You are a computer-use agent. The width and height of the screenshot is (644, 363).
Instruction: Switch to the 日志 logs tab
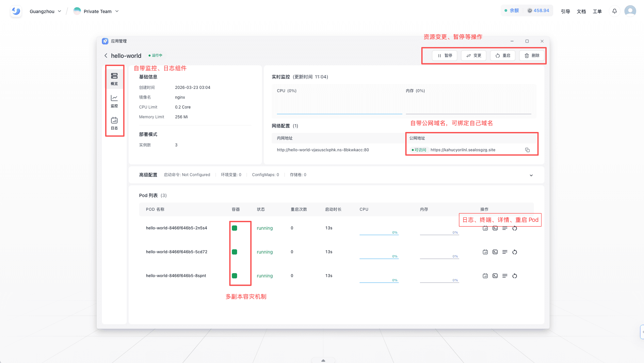click(x=114, y=123)
